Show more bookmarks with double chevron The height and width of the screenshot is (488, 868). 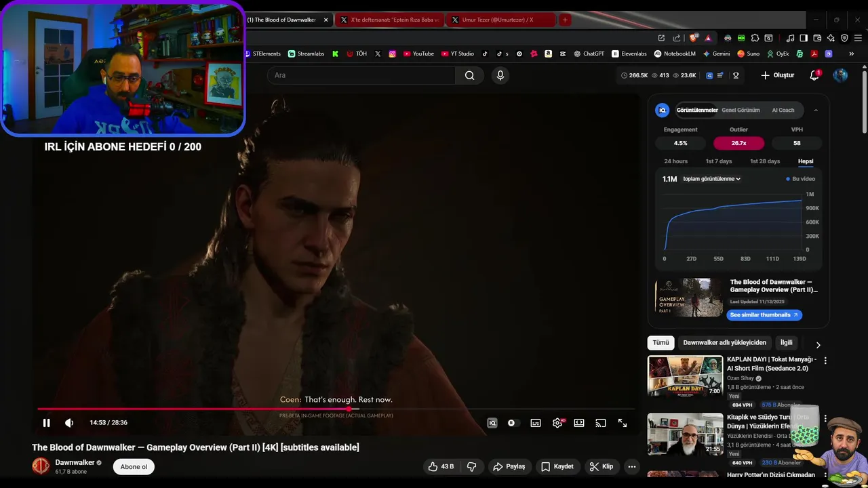coord(851,54)
